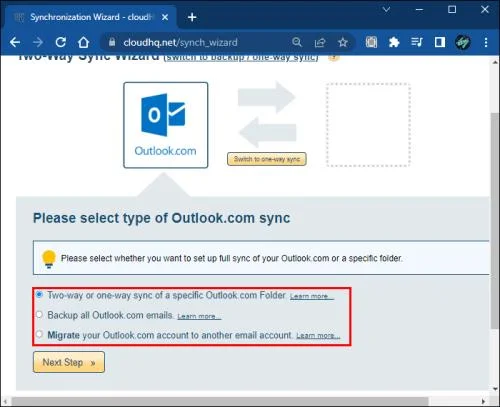
Task: Open the zoom magnifier icon in address bar
Action: [x=297, y=42]
